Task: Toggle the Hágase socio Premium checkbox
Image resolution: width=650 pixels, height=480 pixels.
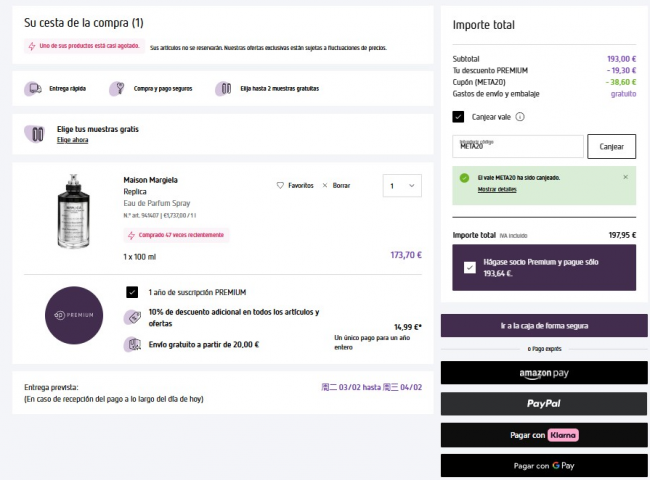Action: click(x=470, y=267)
